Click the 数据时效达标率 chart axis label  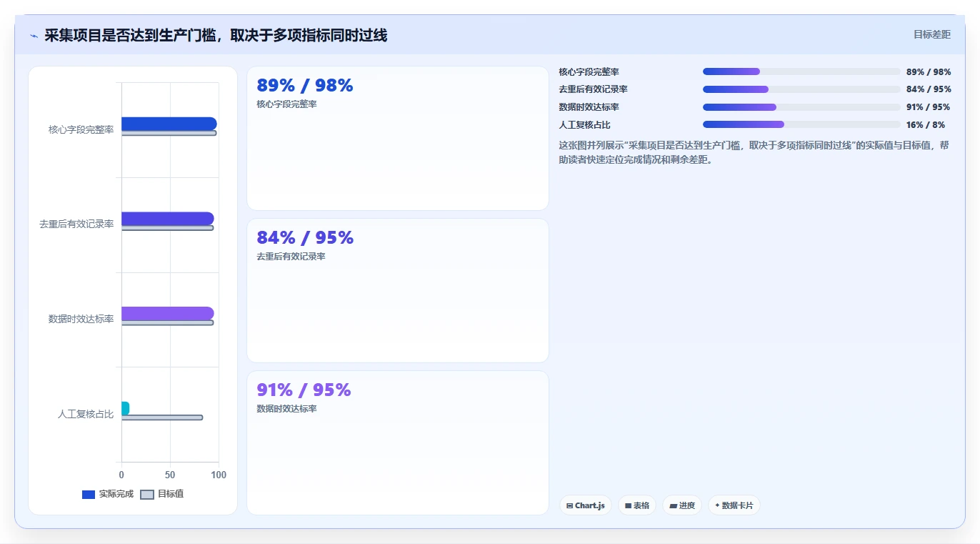(x=81, y=319)
